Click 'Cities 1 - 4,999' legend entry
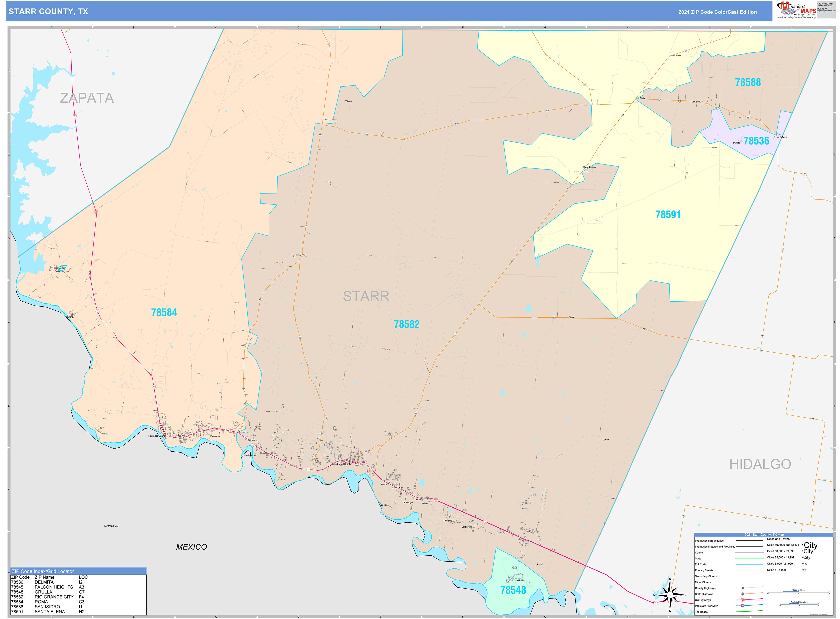The image size is (840, 619). click(x=776, y=570)
